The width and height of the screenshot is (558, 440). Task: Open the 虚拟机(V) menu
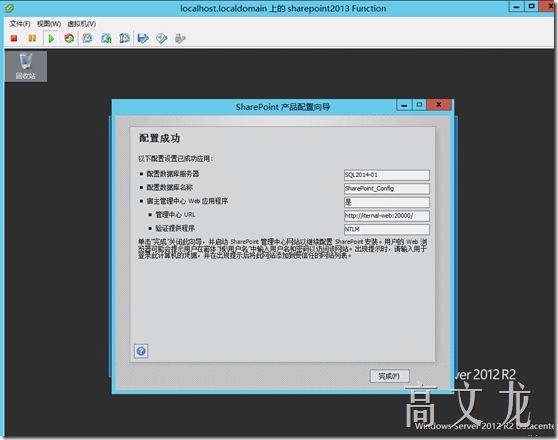82,24
